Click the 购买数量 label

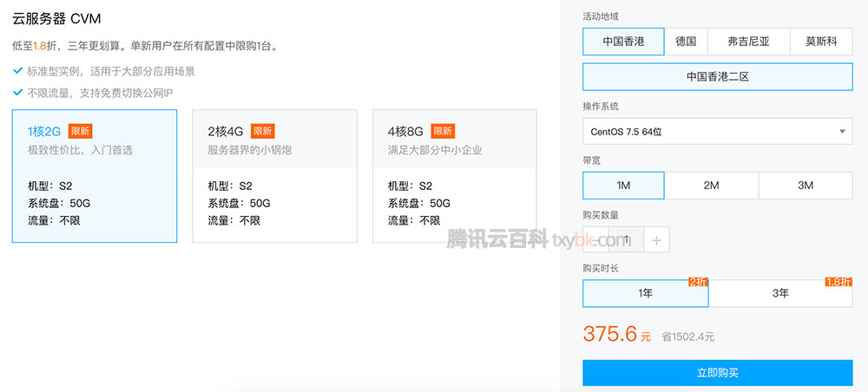[x=601, y=214]
